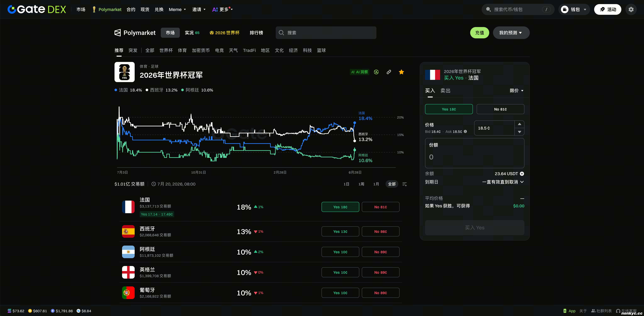Viewport: 644px width, 316px height.
Task: Select the 加密货币 category
Action: 201,50
